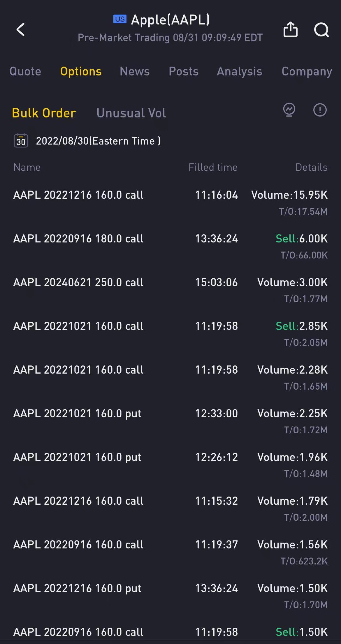Open the Analysis tab
341x644 pixels.
[240, 71]
